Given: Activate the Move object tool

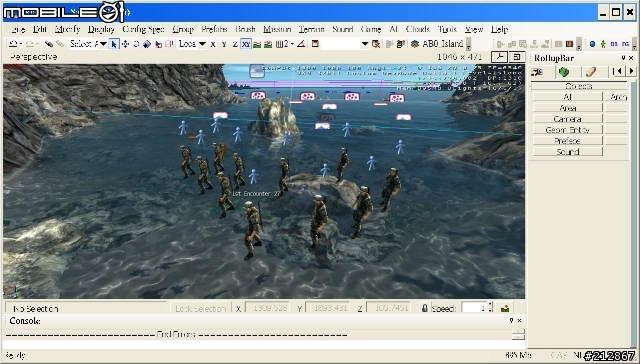Looking at the screenshot, I should (x=125, y=44).
